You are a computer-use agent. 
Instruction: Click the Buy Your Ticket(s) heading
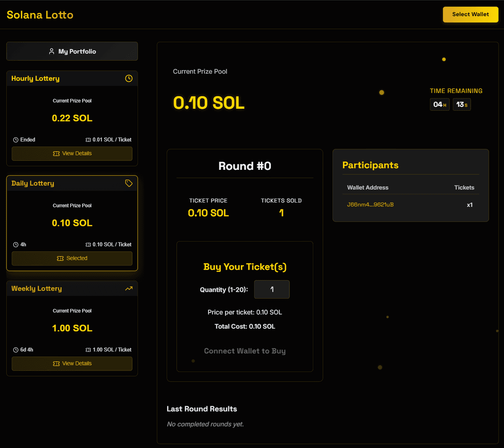(x=245, y=267)
